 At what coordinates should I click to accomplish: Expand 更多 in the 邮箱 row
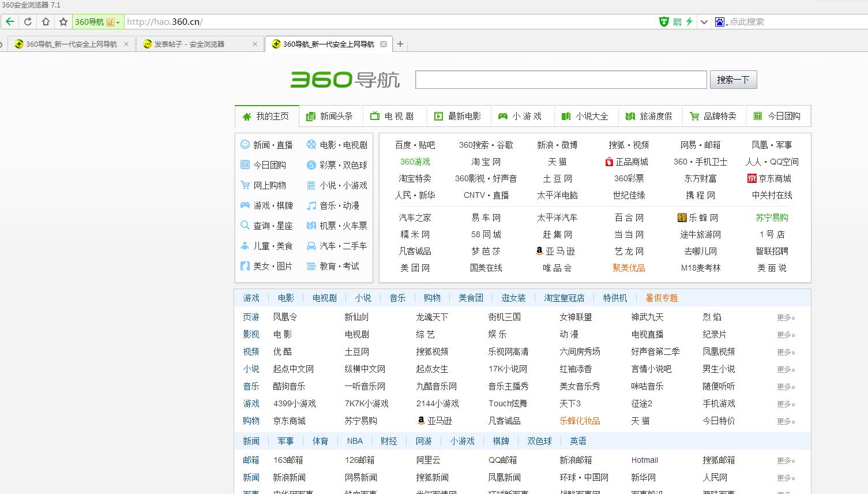(x=786, y=461)
